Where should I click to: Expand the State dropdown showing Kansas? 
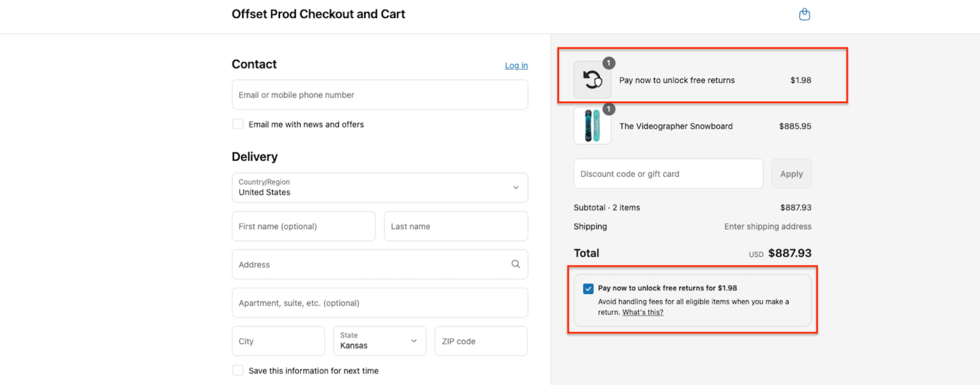tap(379, 341)
